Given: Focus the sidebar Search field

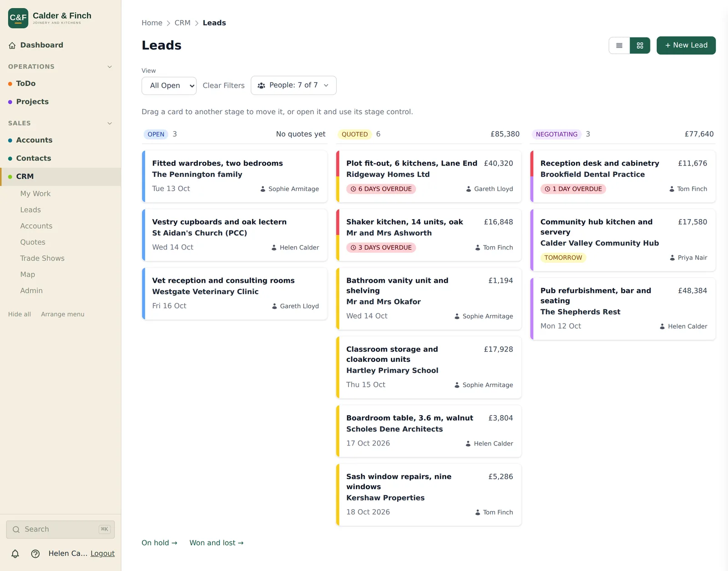Looking at the screenshot, I should 61,530.
